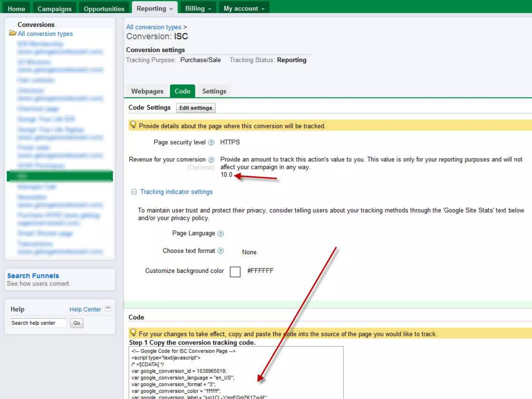Switch to the Settings tab
Screen dimensions: 532x399
click(x=214, y=91)
